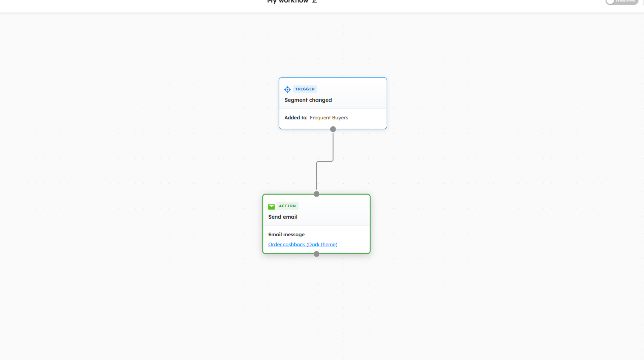Toggle the workflow Inactive switch

pyautogui.click(x=621, y=1)
